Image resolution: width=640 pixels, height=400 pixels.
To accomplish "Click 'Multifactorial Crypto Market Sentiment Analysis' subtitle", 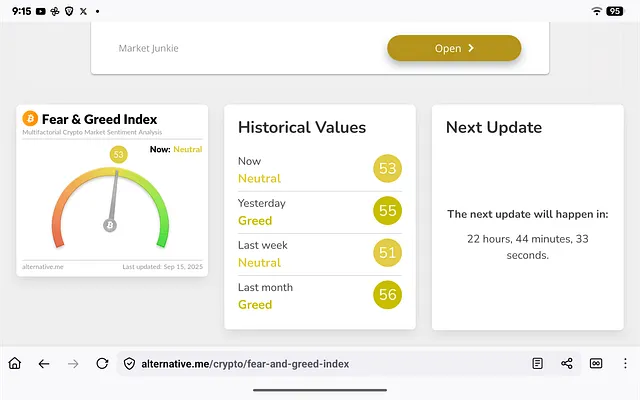I will [x=92, y=132].
